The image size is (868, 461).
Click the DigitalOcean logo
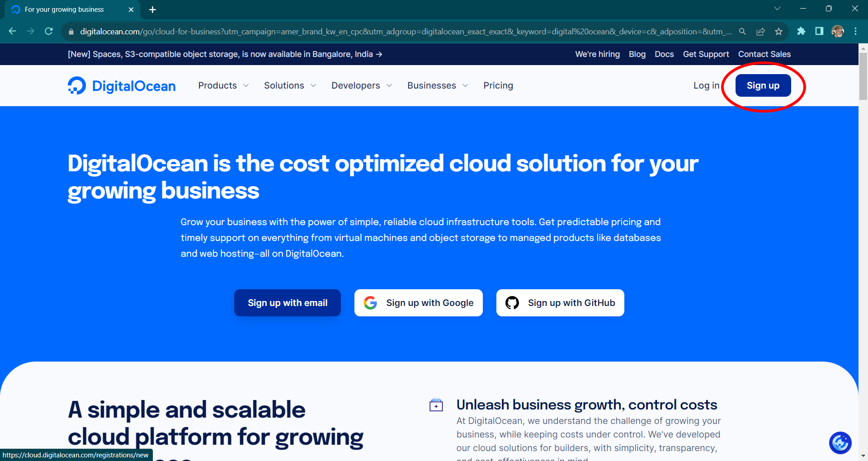[122, 86]
